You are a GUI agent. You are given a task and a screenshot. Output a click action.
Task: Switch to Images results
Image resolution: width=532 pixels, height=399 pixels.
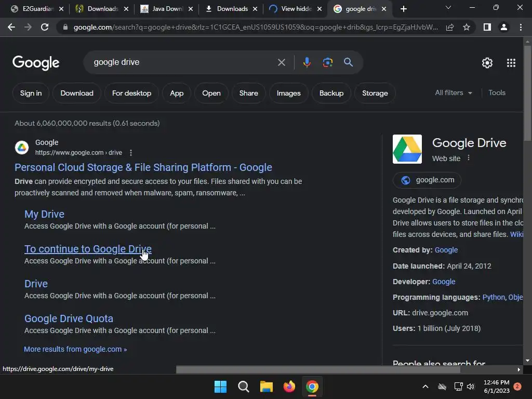click(x=289, y=93)
